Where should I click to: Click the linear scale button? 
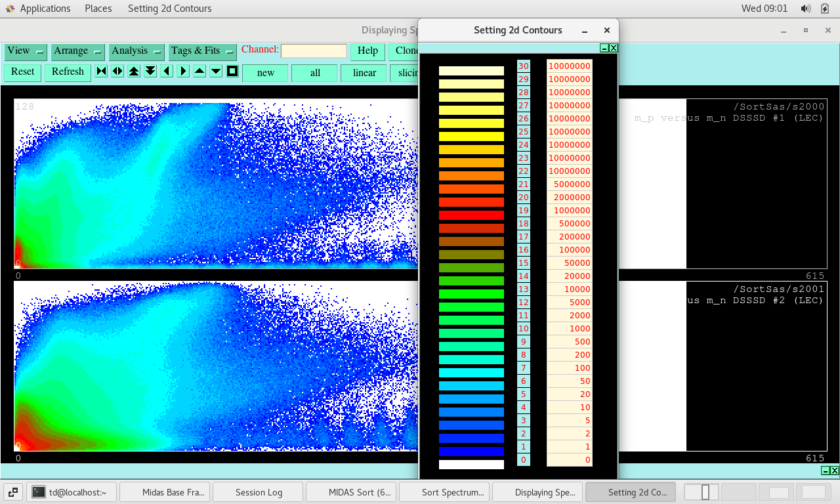coord(364,73)
